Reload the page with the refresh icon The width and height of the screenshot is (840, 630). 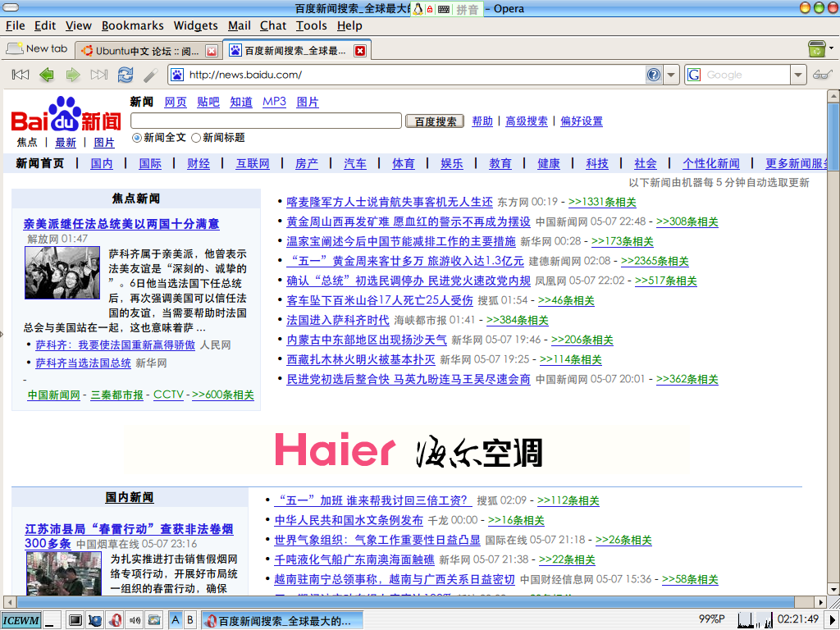pyautogui.click(x=126, y=75)
